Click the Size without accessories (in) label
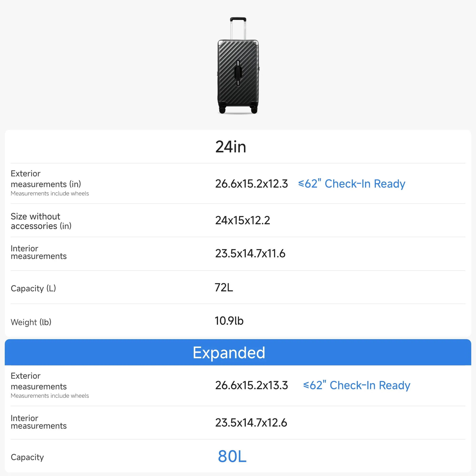This screenshot has height=476, width=476. point(41,221)
